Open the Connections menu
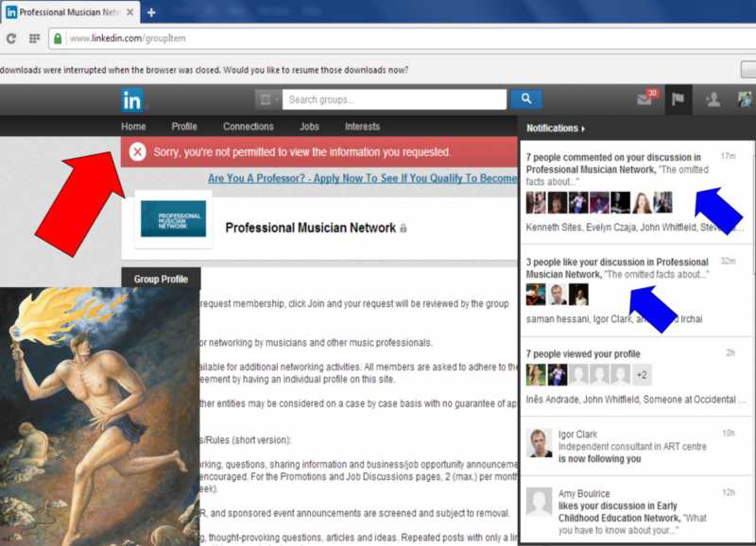The height and width of the screenshot is (546, 756). pyautogui.click(x=249, y=127)
